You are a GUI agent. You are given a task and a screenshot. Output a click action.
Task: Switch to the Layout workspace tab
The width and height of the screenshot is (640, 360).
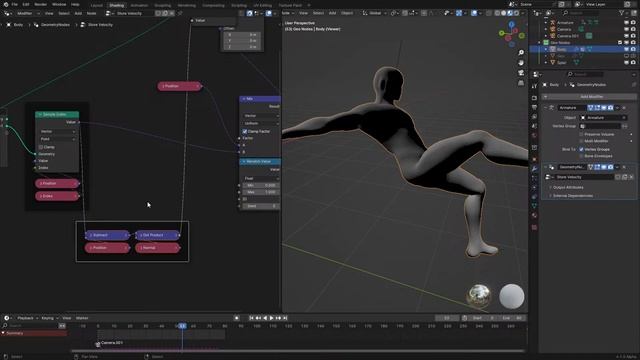coord(97,5)
